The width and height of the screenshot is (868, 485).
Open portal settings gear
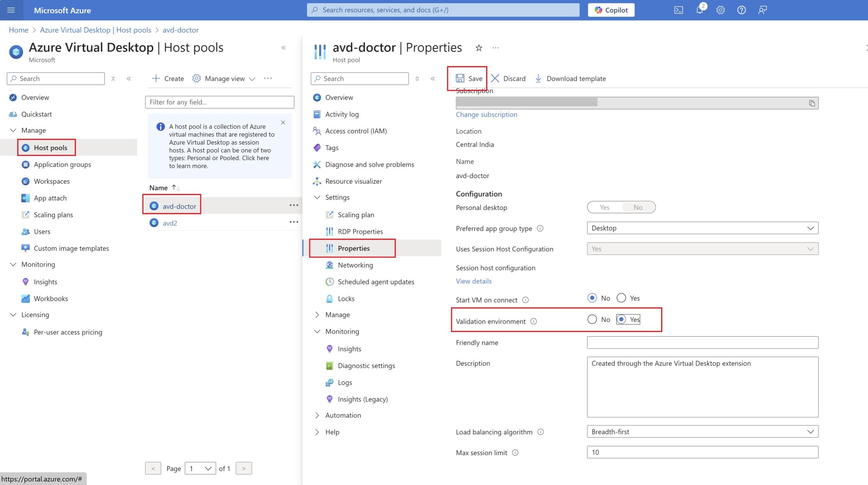point(721,10)
